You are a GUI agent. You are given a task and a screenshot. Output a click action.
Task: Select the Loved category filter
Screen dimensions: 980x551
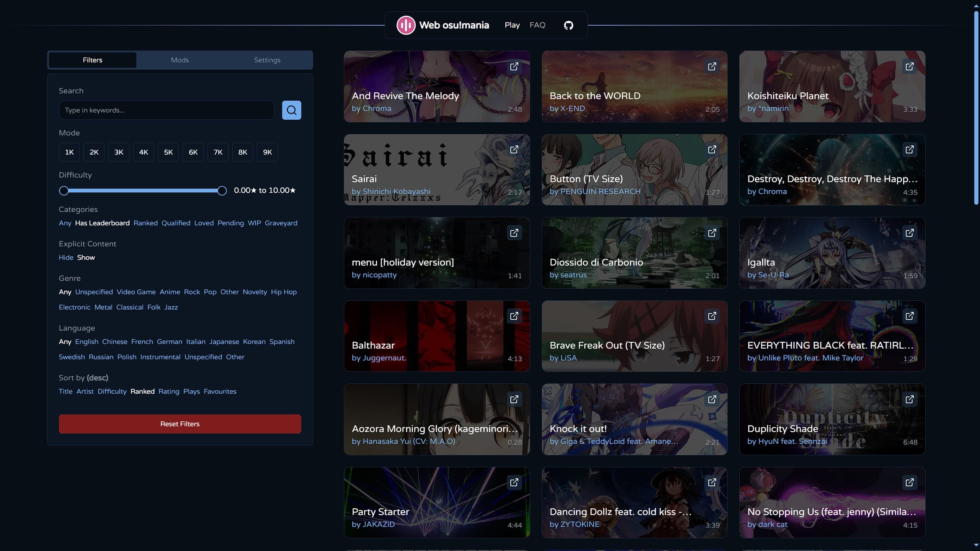click(204, 223)
